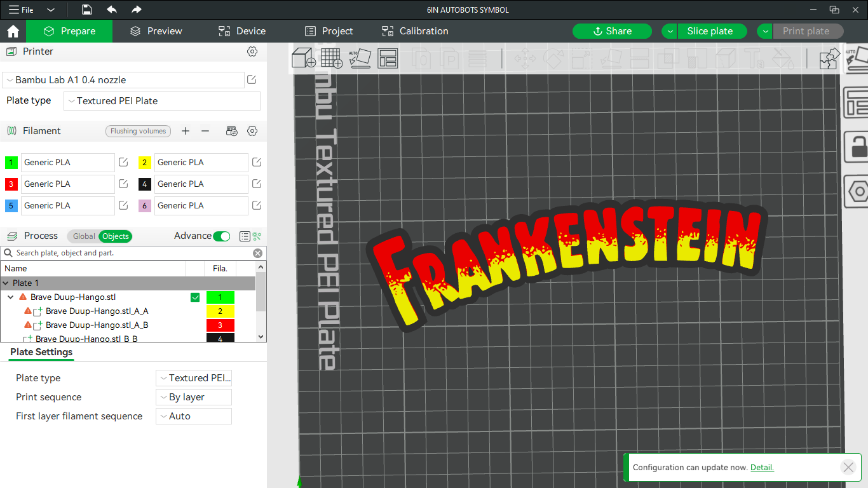The image size is (868, 488).
Task: Switch to the Prepare tab
Action: click(69, 31)
